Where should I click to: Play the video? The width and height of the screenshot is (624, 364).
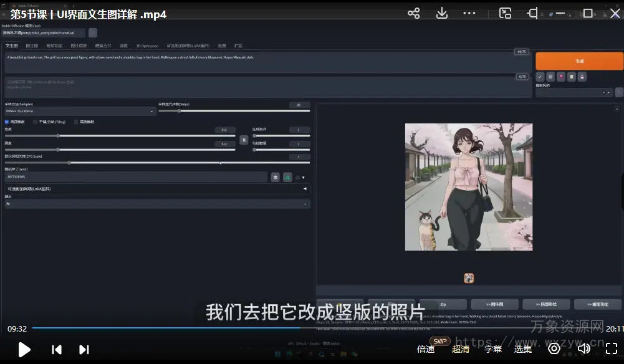tap(24, 349)
